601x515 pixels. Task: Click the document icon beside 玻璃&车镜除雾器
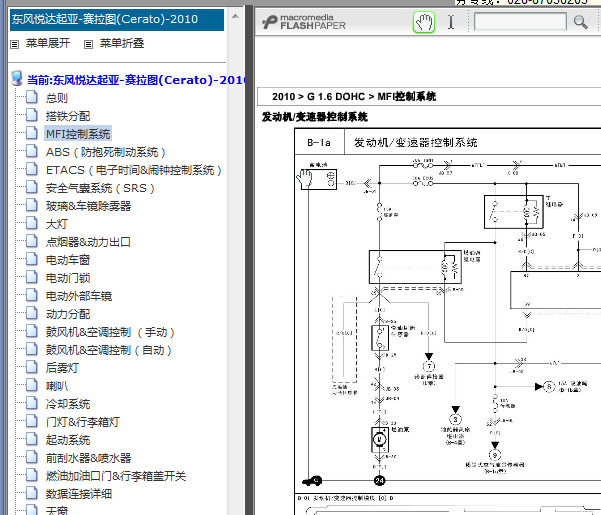coord(32,205)
